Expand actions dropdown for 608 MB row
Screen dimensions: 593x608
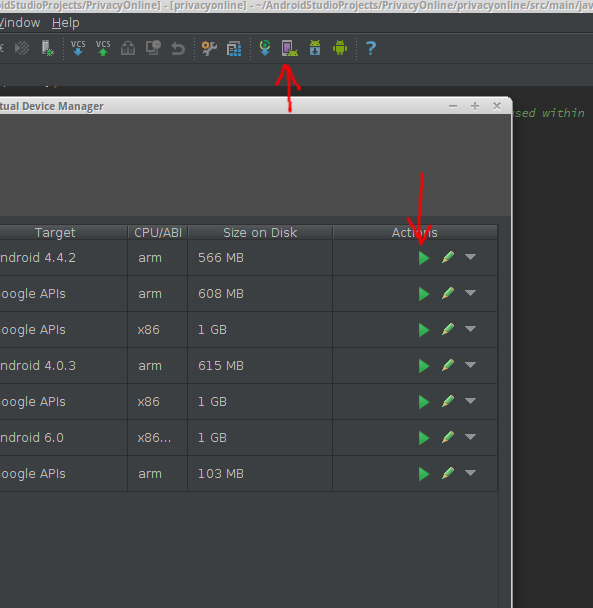(470, 293)
